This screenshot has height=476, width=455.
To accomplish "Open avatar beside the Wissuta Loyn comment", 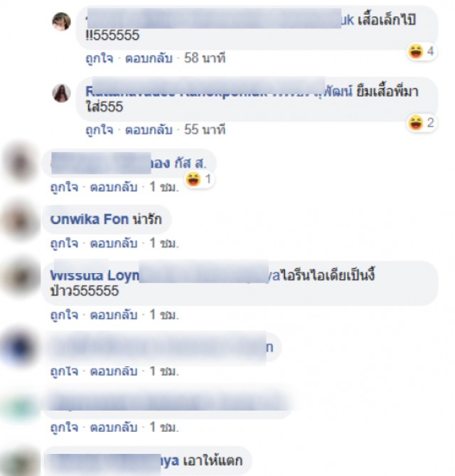I will [20, 277].
